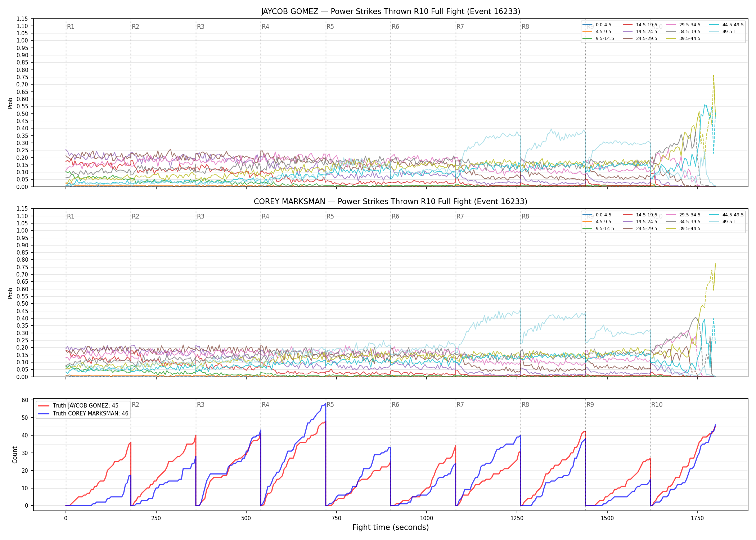This screenshot has width=756, height=540.
Task: Click the '1750' x-axis tick label
Action: [697, 518]
